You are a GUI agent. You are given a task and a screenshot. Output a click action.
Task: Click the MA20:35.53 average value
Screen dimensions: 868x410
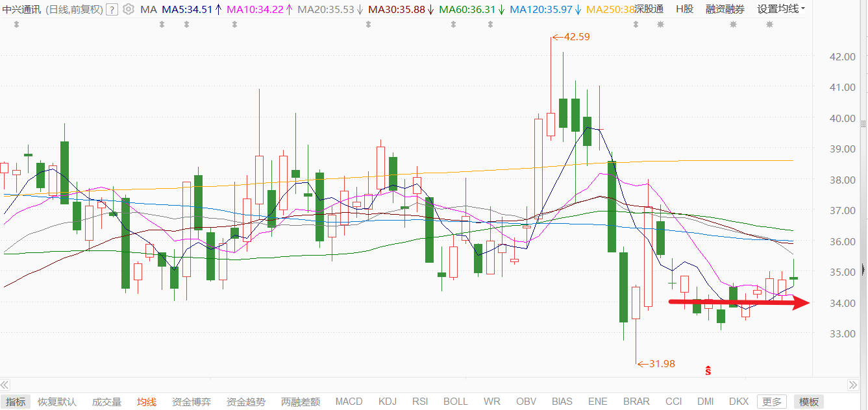tap(326, 9)
